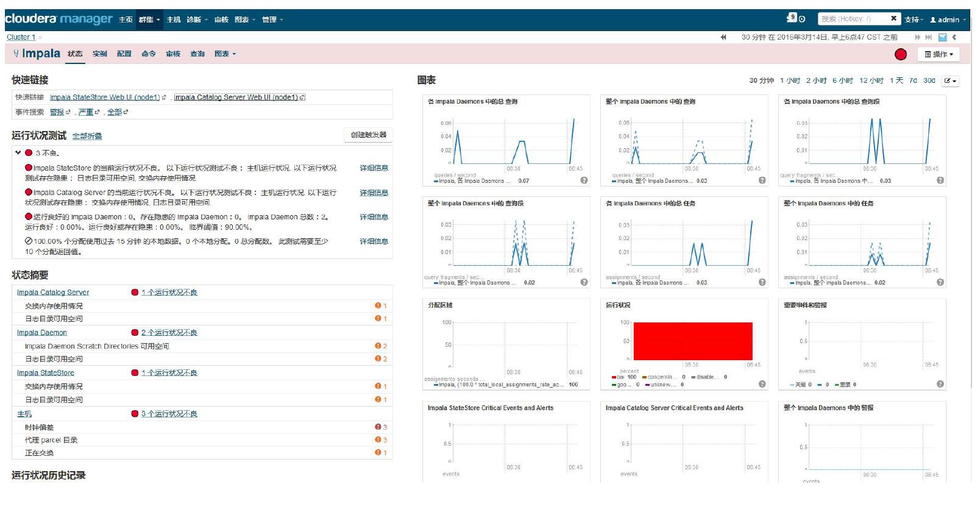Screen dimensions: 980x515
Task: Open the top navigation 图表 dropdown
Action: [245, 20]
